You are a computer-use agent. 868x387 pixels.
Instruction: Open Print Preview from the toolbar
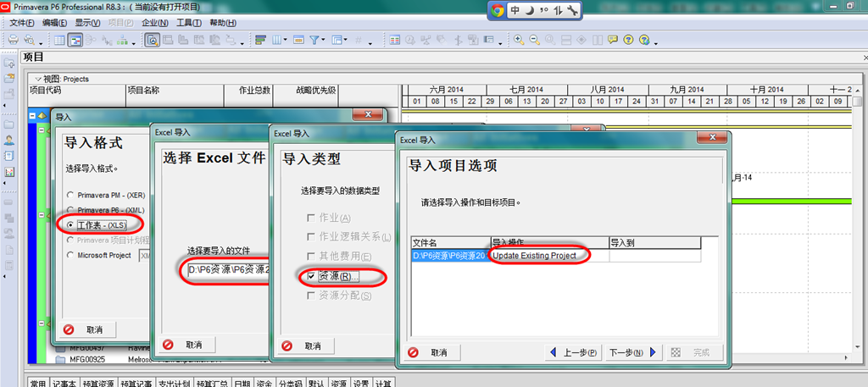pos(29,40)
